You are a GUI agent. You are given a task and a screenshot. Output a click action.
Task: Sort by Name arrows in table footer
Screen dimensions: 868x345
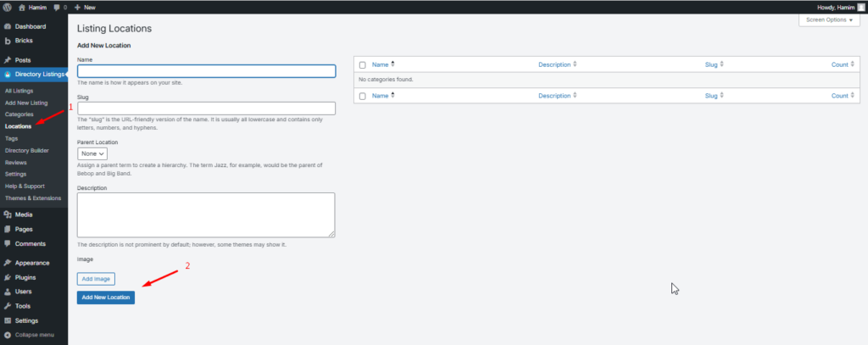point(392,95)
